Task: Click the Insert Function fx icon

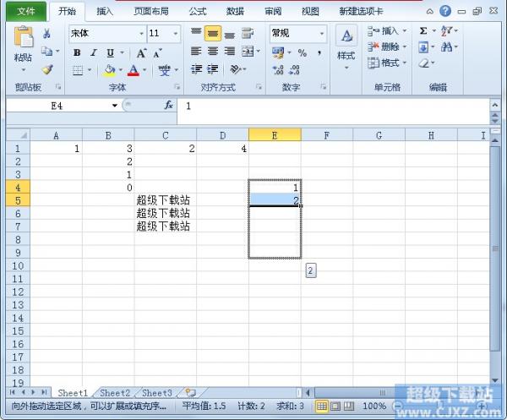Action: pyautogui.click(x=168, y=105)
